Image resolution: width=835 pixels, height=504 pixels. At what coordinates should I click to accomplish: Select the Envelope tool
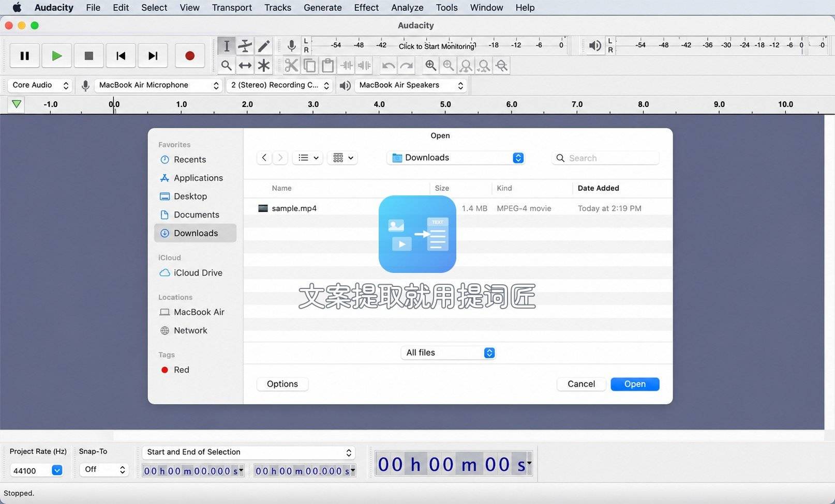245,46
